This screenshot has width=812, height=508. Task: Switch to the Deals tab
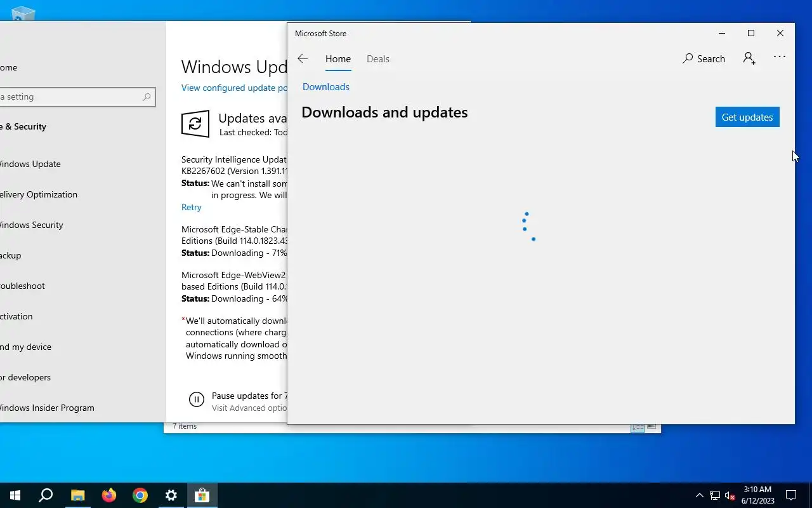378,58
